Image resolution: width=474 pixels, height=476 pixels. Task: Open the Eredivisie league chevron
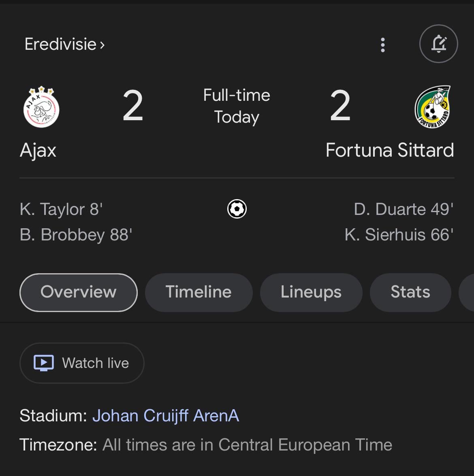pos(102,45)
